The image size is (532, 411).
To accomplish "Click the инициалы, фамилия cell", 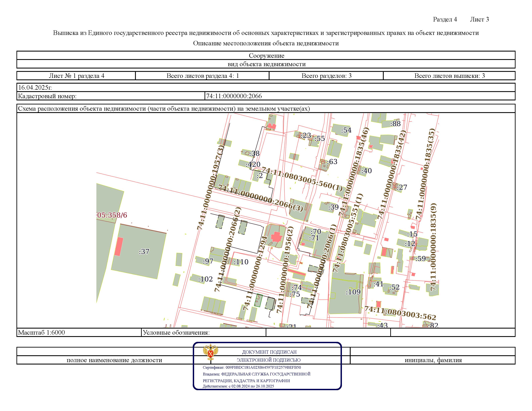I will (x=433, y=360).
